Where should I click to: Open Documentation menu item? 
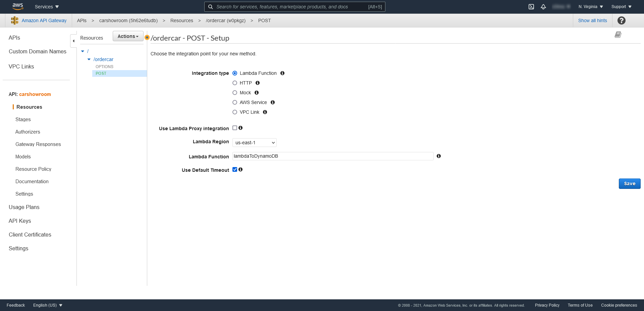[x=32, y=182]
